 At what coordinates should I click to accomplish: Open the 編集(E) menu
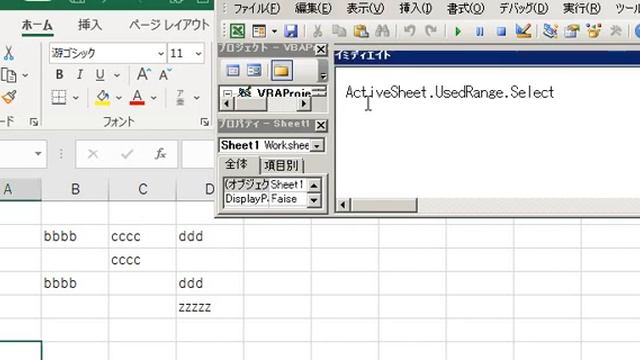coord(313,8)
